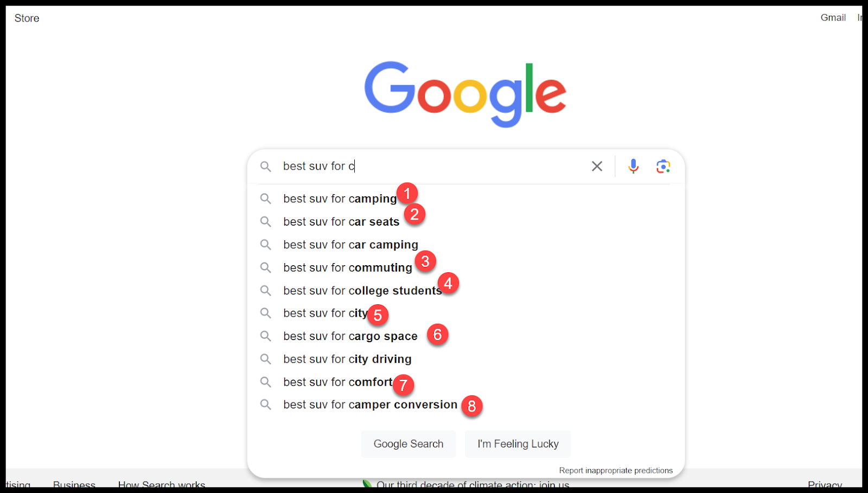Choose 'best suv for car camping' suggestion

coord(350,245)
